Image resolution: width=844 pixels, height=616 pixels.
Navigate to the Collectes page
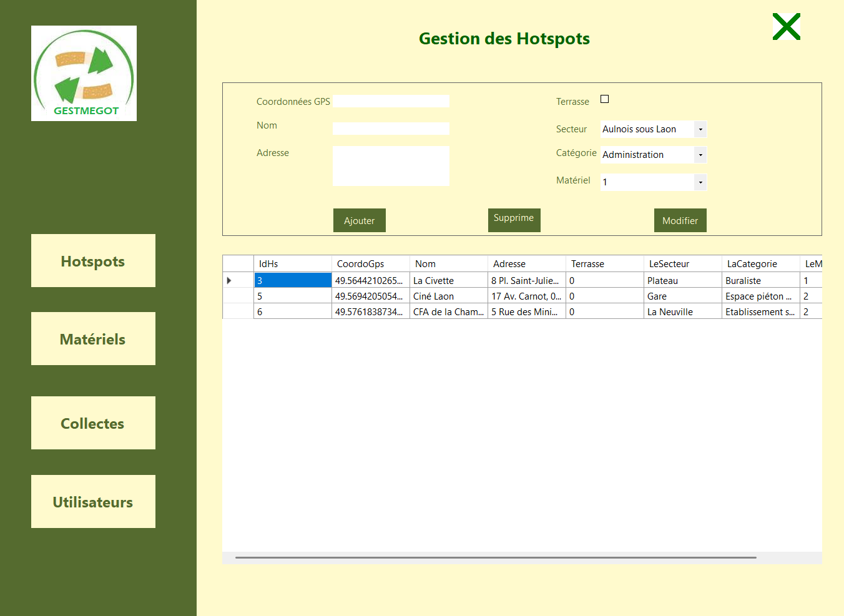pyautogui.click(x=93, y=423)
